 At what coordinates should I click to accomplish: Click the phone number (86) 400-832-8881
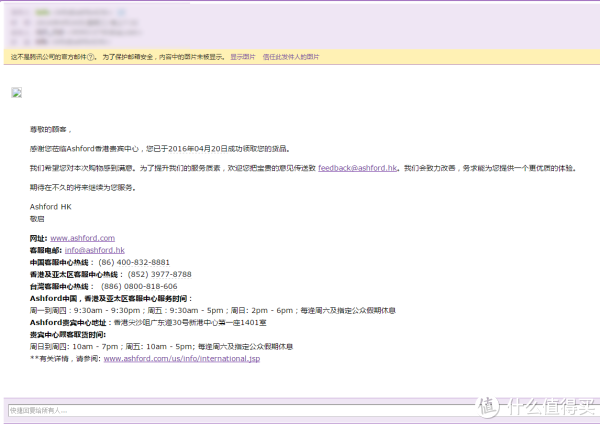coord(134,262)
